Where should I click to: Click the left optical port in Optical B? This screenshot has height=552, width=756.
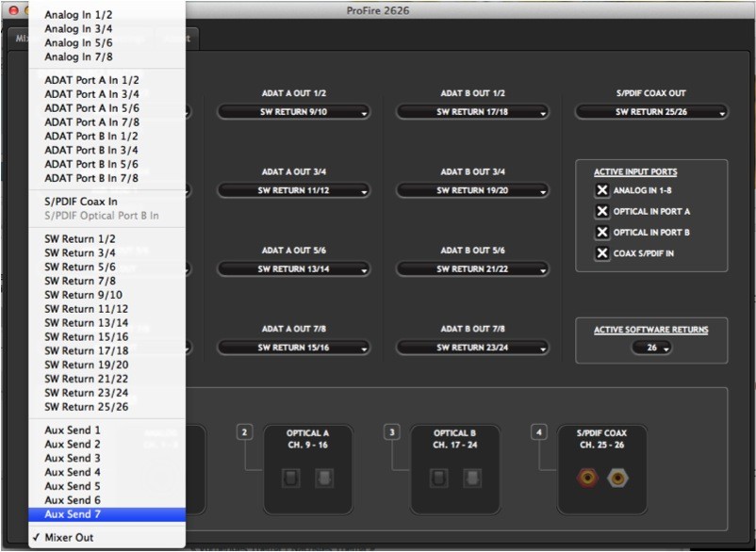click(x=438, y=479)
